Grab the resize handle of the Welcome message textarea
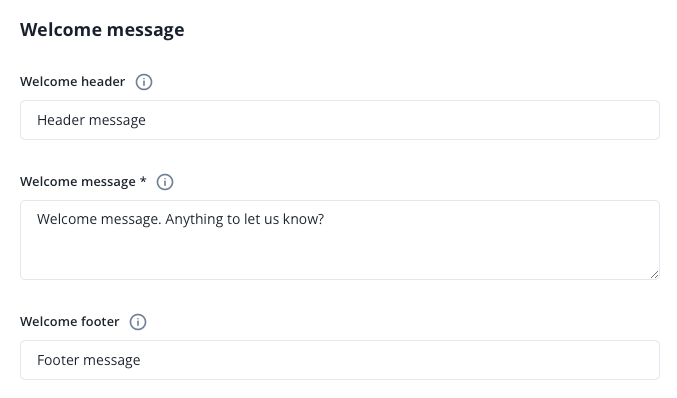Screen dimensions: 677x398 click(x=654, y=275)
